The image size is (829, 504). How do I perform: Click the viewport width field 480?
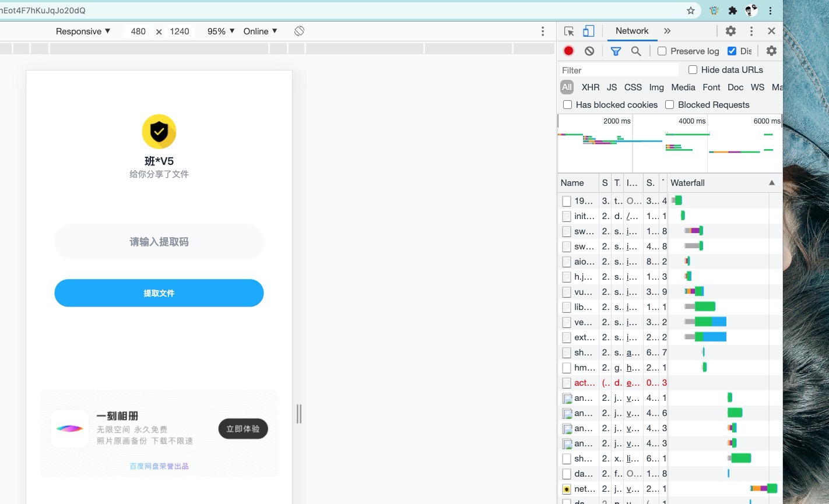tap(138, 31)
